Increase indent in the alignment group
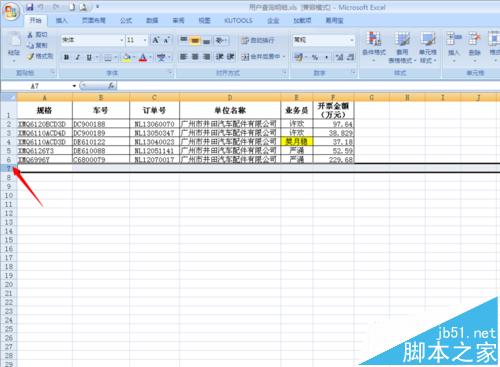The height and width of the screenshot is (367, 500). 231,57
